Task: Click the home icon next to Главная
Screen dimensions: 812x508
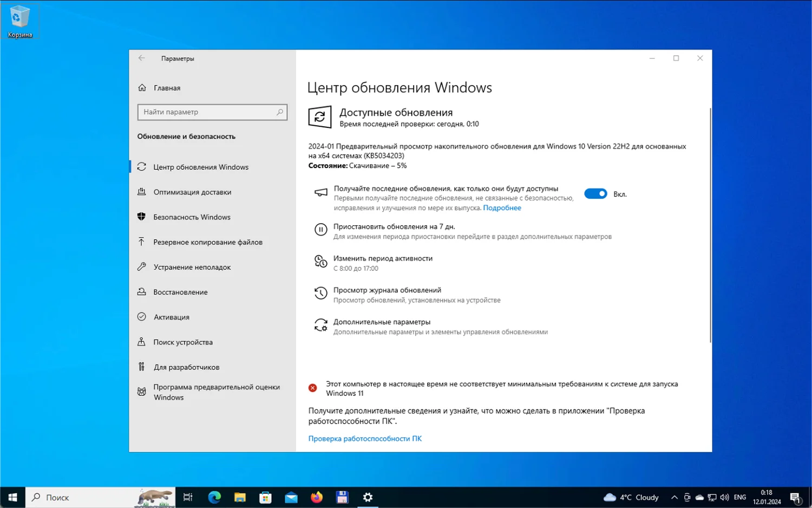Action: point(142,88)
